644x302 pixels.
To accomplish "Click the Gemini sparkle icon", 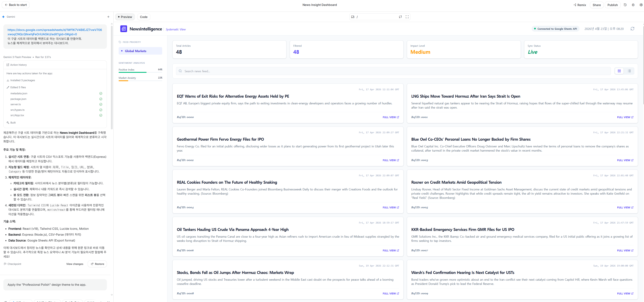I will 4,17.
